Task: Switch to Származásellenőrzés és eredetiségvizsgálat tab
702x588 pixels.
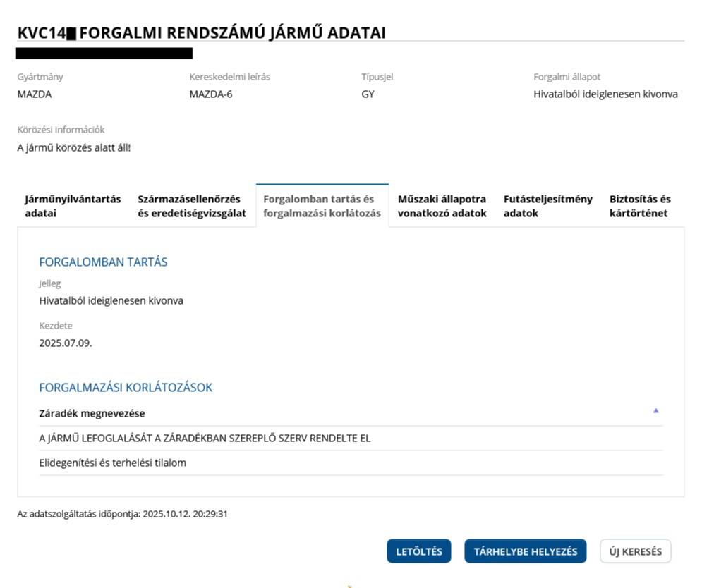Action: [x=192, y=206]
